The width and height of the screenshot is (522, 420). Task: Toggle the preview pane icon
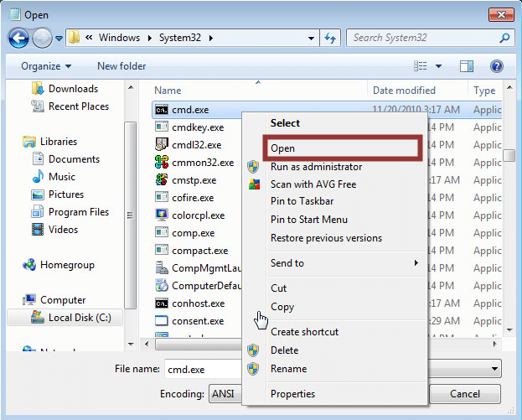point(467,66)
